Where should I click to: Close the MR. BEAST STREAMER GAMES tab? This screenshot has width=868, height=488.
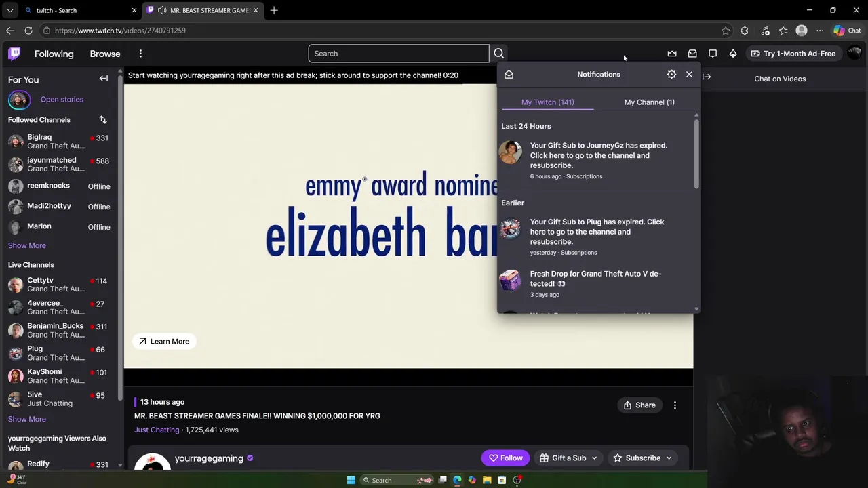click(256, 10)
